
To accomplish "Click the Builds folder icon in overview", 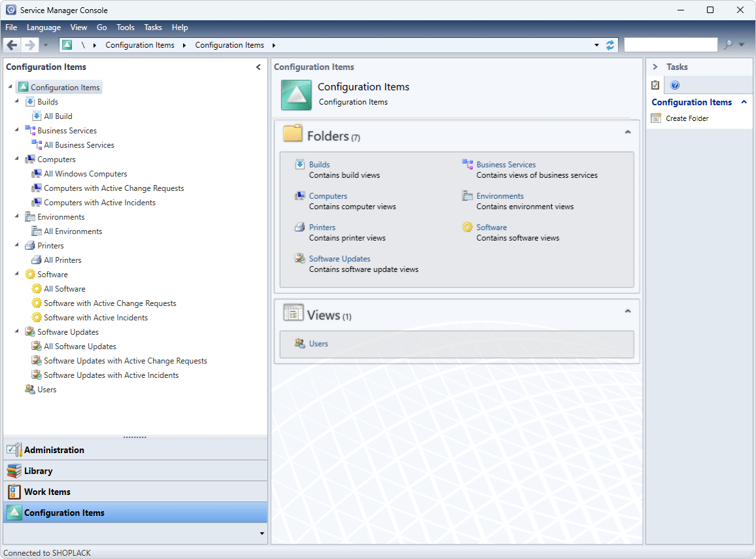I will [300, 164].
